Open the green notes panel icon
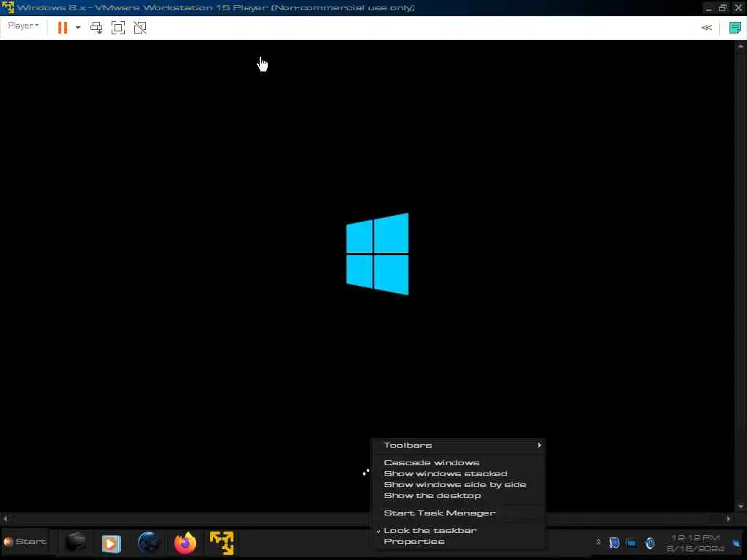 click(735, 28)
